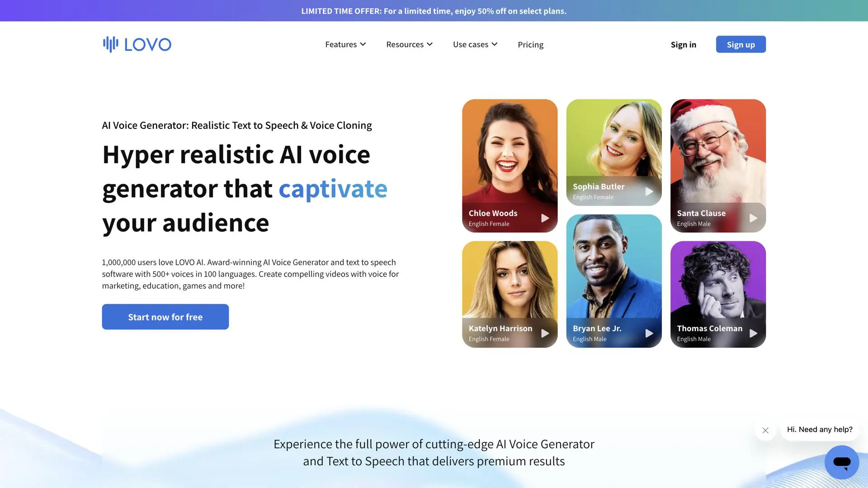This screenshot has height=488, width=868.
Task: Play Chloe Woods voice sample
Action: (x=545, y=218)
